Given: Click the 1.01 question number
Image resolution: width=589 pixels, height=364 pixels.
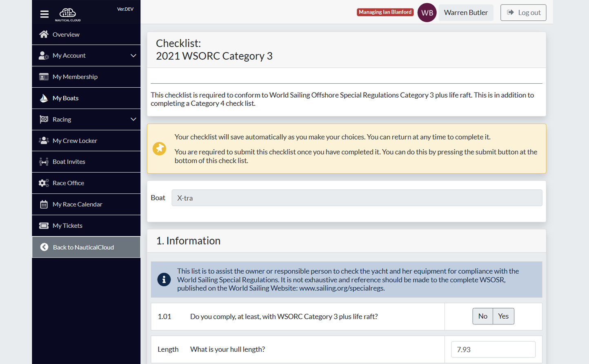Looking at the screenshot, I should [x=164, y=317].
